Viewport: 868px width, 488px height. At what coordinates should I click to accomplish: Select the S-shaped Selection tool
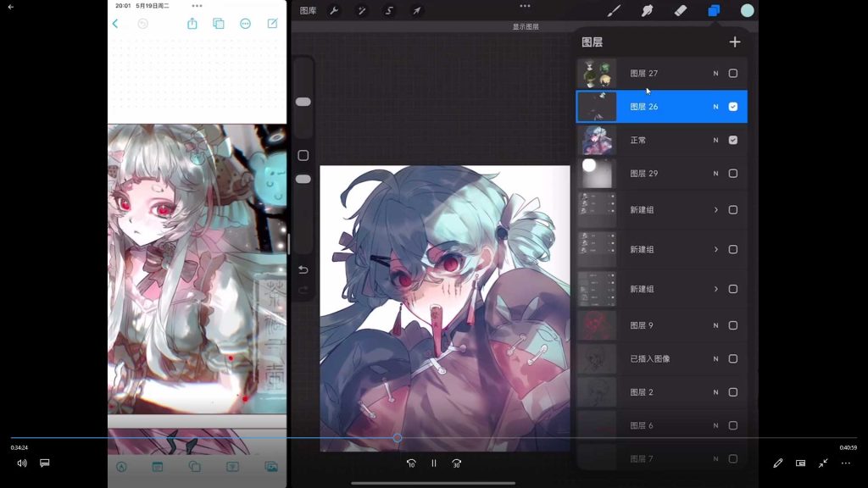pyautogui.click(x=389, y=10)
